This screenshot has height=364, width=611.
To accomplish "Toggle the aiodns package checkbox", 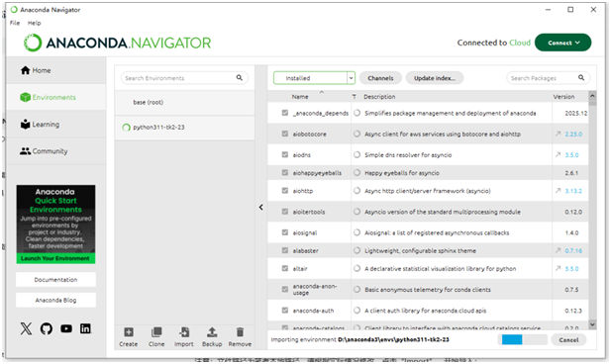I will tap(285, 155).
